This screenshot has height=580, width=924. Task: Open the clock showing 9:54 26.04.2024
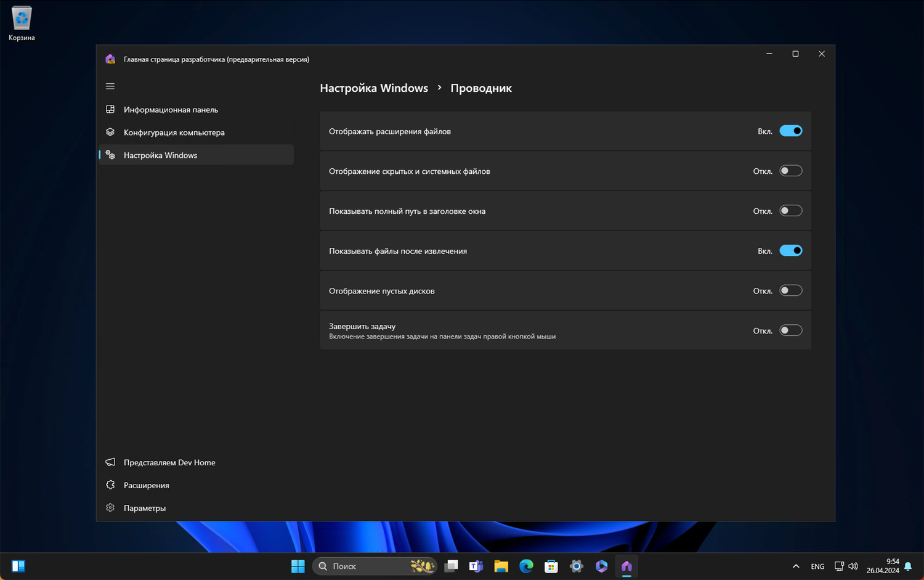tap(883, 566)
